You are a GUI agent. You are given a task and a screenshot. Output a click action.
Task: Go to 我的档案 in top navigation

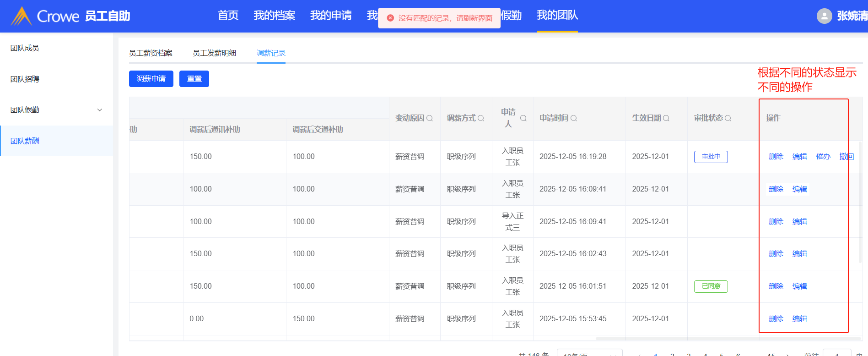tap(275, 16)
